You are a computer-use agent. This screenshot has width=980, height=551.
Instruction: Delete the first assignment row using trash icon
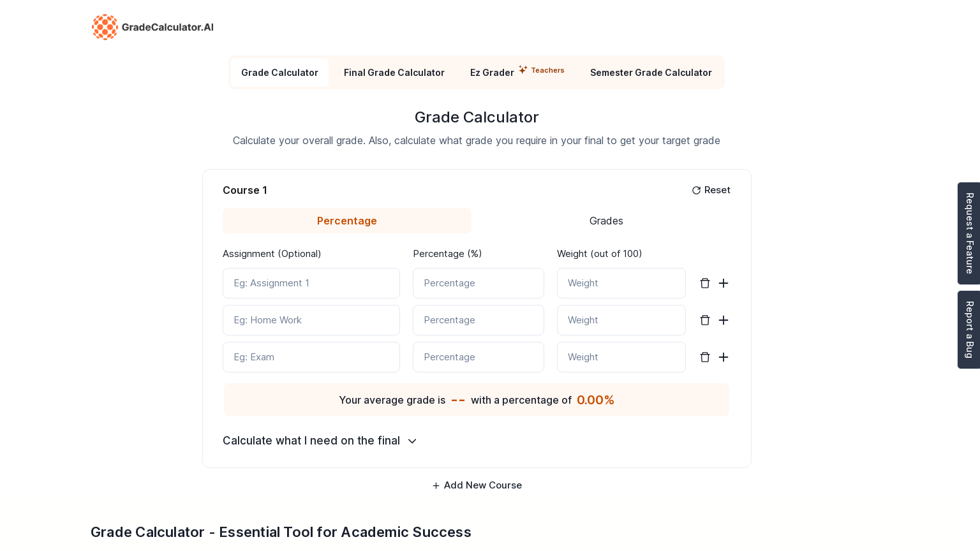tap(705, 283)
